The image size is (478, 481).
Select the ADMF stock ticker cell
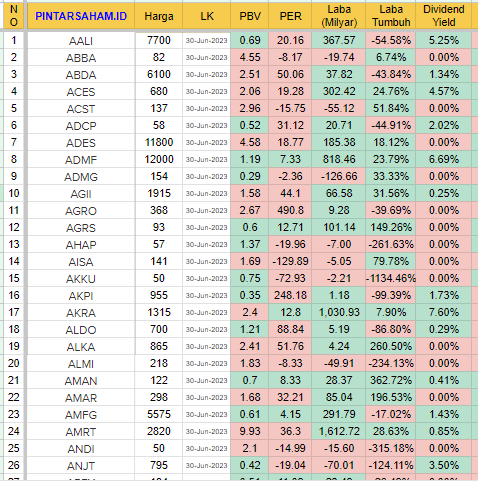point(81,160)
